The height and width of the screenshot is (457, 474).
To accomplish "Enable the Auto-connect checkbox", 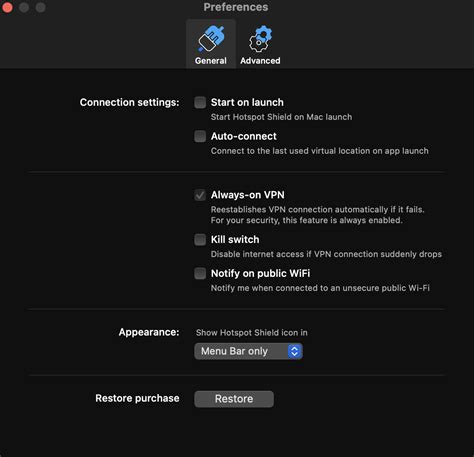I will tap(200, 136).
